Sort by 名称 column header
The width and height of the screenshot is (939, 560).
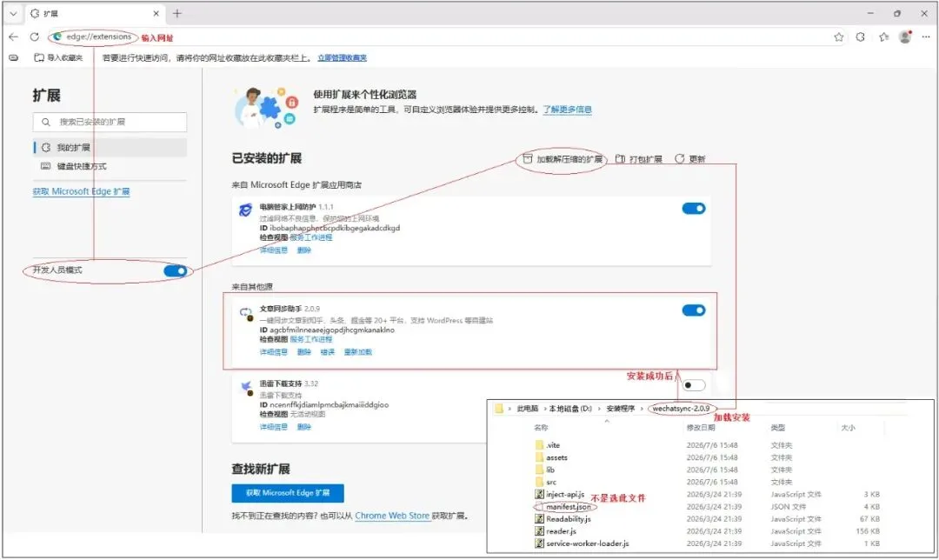(541, 428)
